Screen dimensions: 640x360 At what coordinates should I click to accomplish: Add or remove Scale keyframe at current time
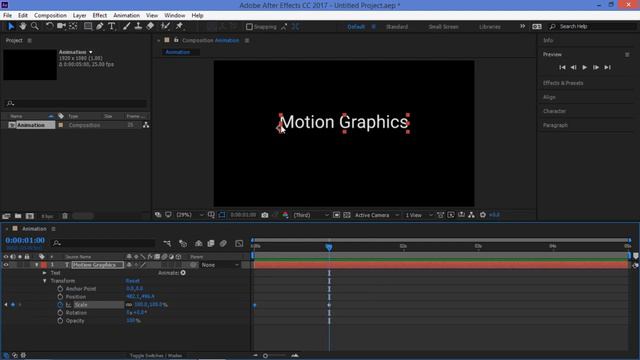(13, 304)
